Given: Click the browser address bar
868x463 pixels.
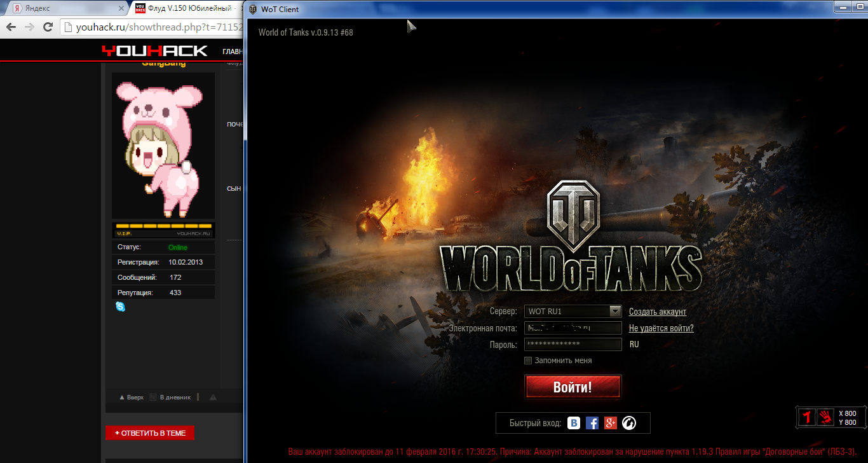Looking at the screenshot, I should click(x=153, y=27).
